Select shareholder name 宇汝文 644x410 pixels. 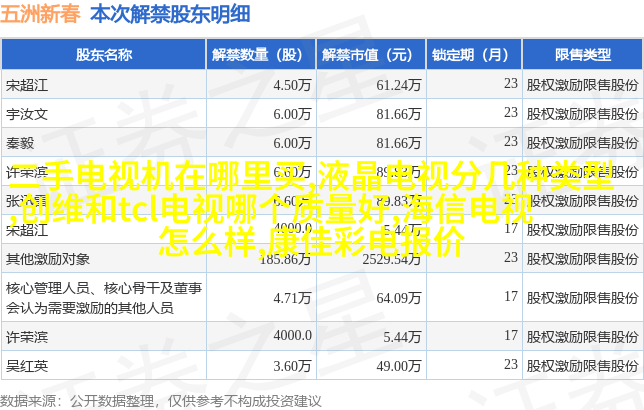tap(27, 114)
